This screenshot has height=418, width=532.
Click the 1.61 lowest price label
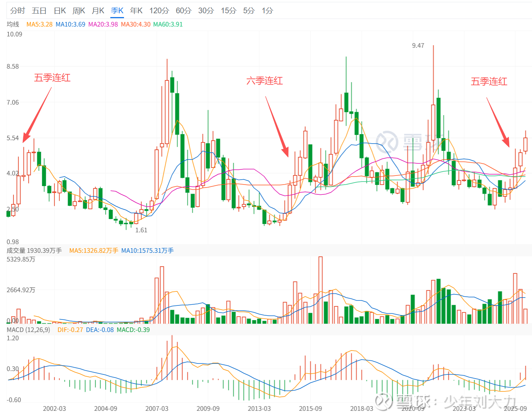coord(141,230)
